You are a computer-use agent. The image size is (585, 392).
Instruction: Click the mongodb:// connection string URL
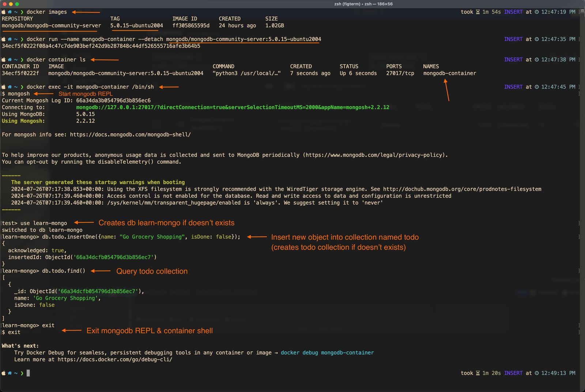[233, 107]
